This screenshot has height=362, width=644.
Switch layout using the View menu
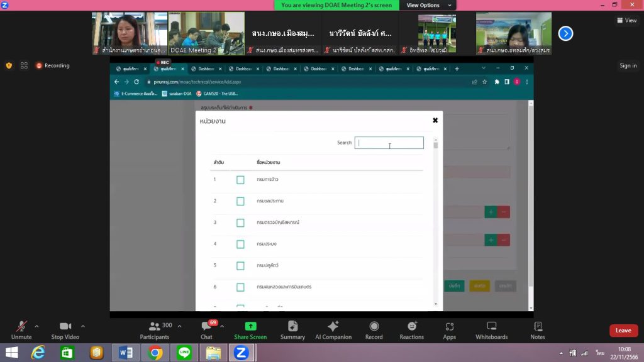point(626,20)
